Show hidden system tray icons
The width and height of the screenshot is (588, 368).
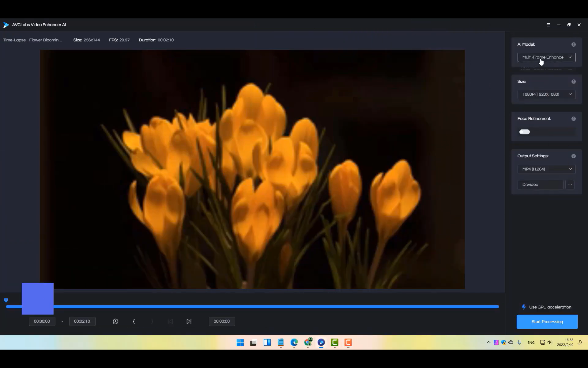tap(488, 342)
